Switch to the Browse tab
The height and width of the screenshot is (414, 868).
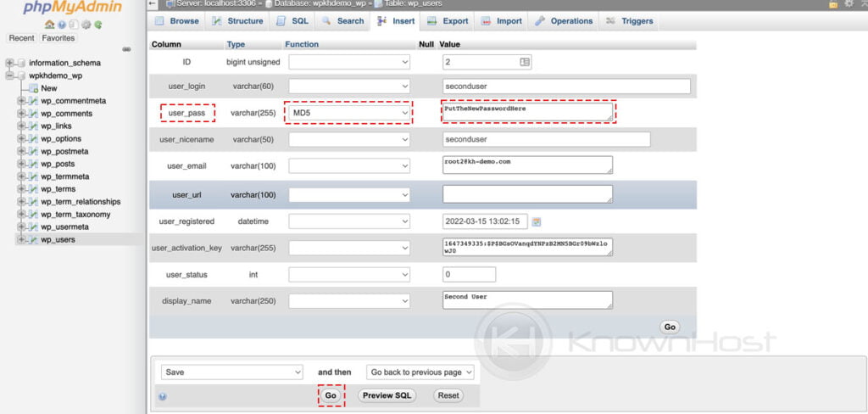177,21
